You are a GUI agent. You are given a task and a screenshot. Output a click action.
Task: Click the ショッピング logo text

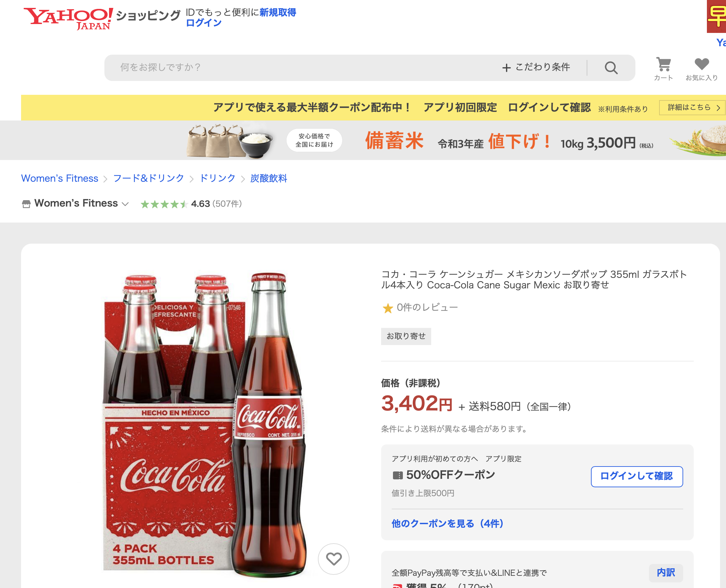pos(148,15)
